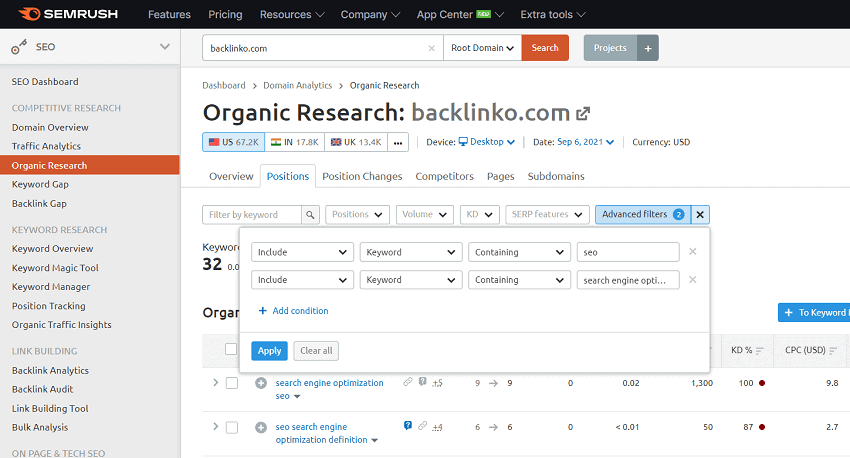
Task: Remove Advanced filters with X button
Action: coord(700,215)
